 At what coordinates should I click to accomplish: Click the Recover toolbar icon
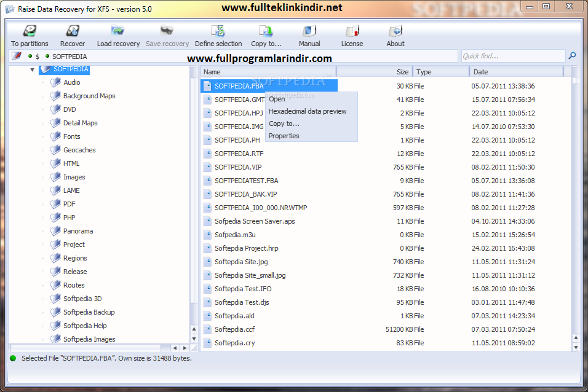coord(73,32)
